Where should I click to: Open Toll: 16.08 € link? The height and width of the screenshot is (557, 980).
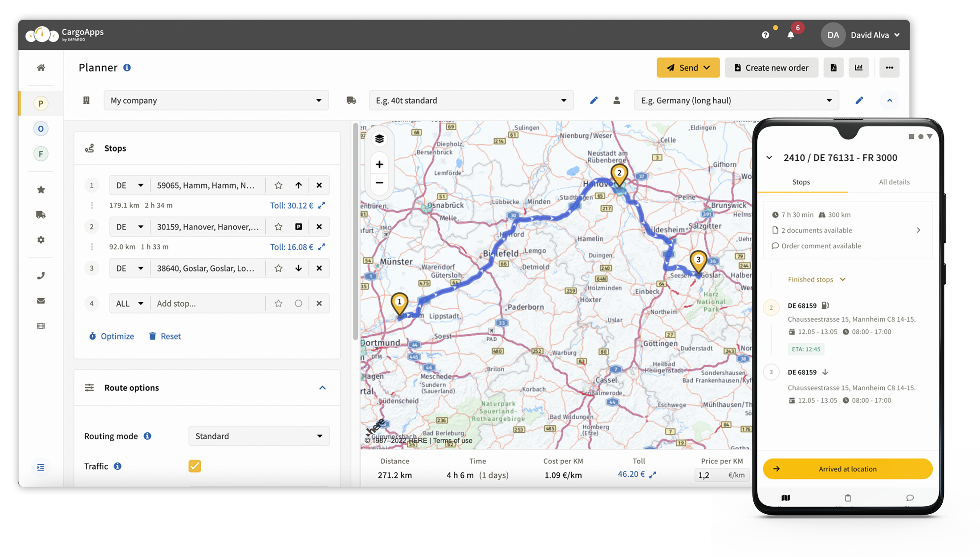pyautogui.click(x=297, y=247)
